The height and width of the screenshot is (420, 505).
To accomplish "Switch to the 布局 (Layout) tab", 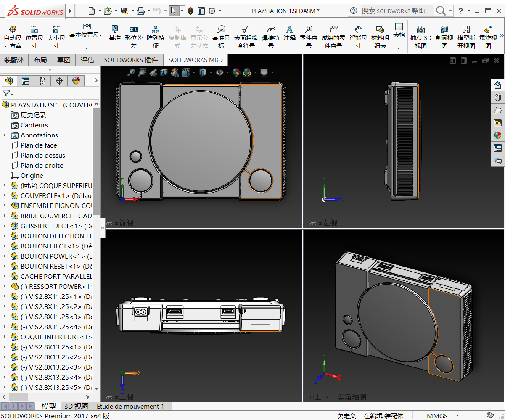I will (x=40, y=60).
